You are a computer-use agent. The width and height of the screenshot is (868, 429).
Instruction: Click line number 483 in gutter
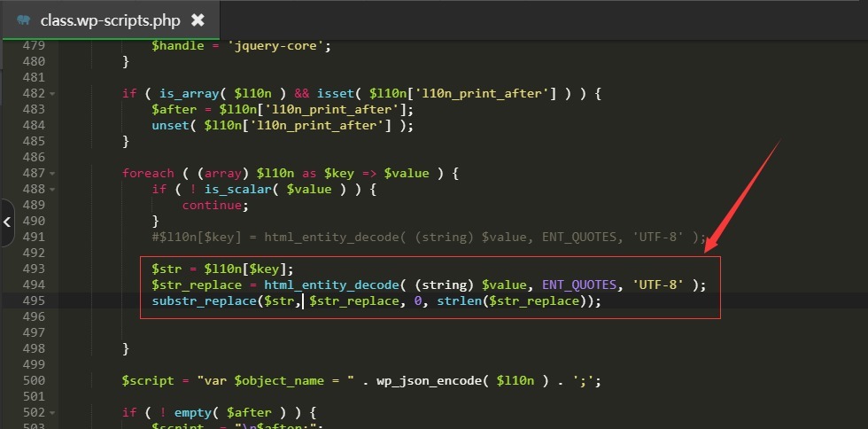pyautogui.click(x=34, y=109)
